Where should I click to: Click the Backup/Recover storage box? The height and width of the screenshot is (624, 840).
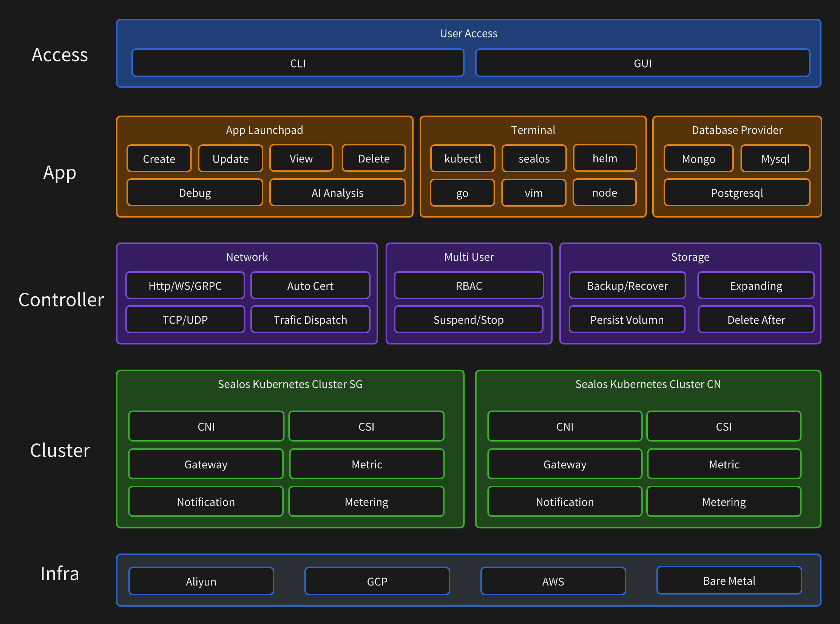[x=627, y=286]
